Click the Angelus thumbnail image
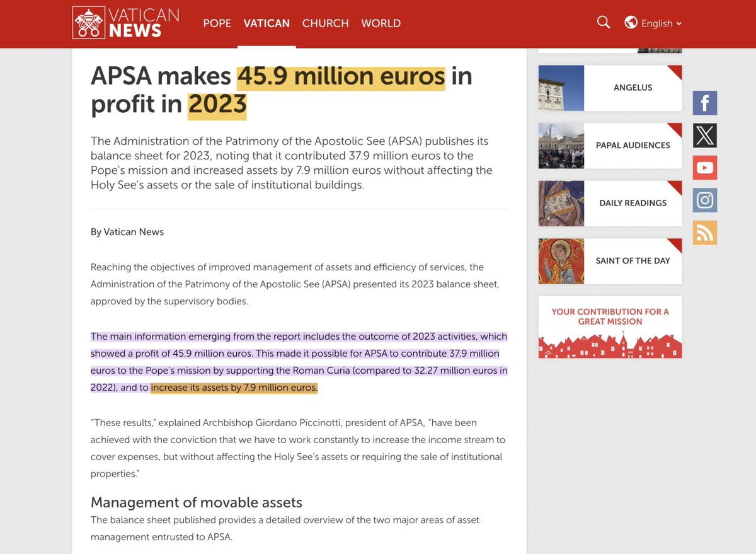756x554 pixels. pos(561,88)
